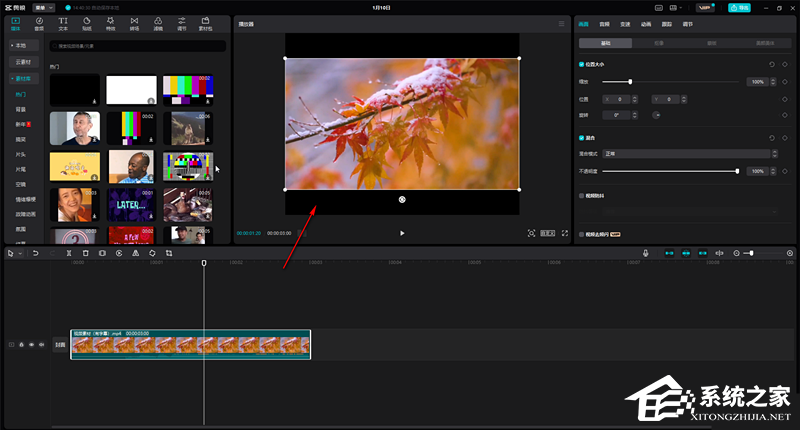Expand the local (本地) media section
The height and width of the screenshot is (430, 800).
coord(24,45)
